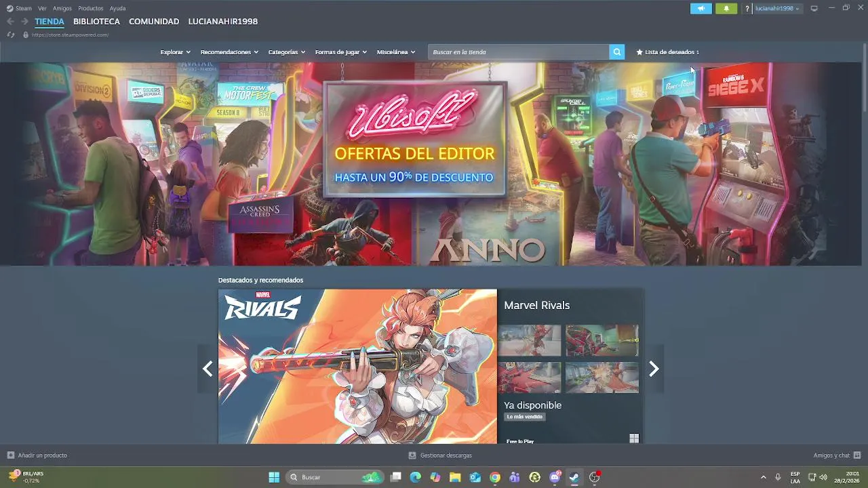Click the page vertical scrollbar thumb

tap(865, 78)
